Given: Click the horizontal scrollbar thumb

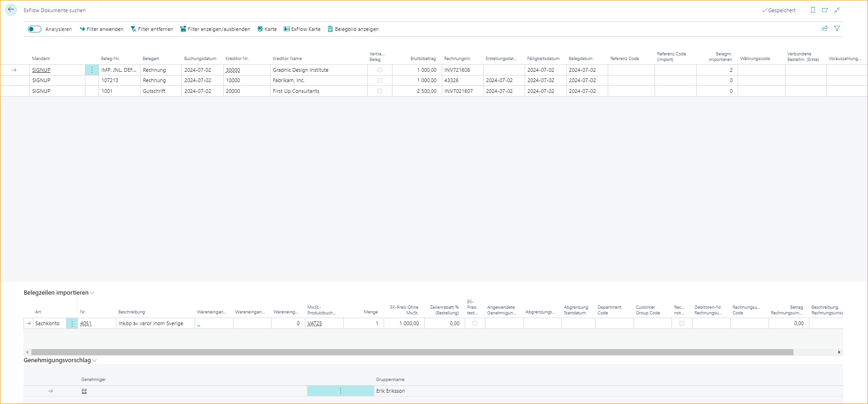Looking at the screenshot, I should pyautogui.click(x=412, y=352).
